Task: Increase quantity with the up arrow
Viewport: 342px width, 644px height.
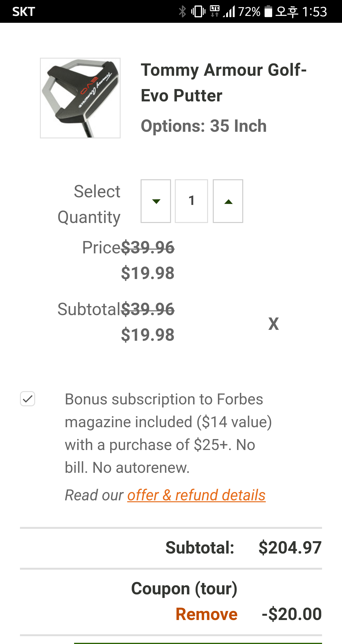Action: (228, 201)
